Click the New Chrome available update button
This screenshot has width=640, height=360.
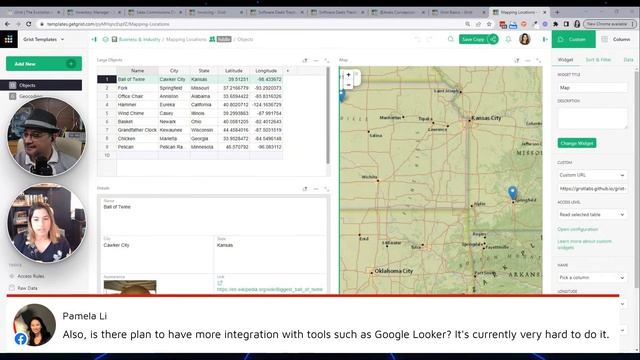pyautogui.click(x=609, y=24)
